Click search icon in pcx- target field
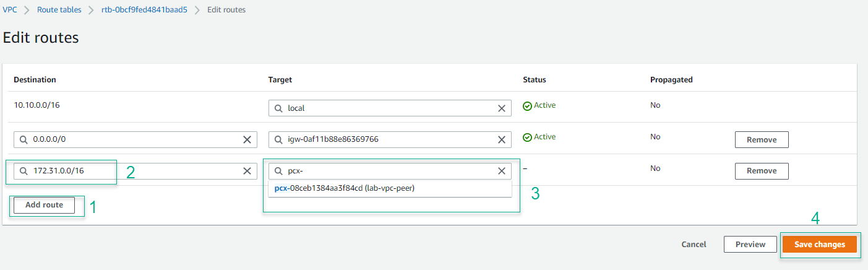The image size is (868, 270). [278, 172]
